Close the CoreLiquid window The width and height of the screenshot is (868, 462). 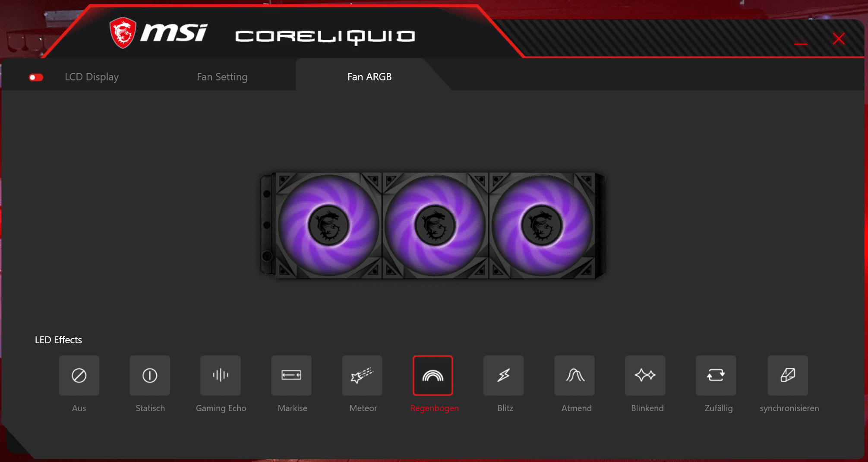tap(839, 39)
